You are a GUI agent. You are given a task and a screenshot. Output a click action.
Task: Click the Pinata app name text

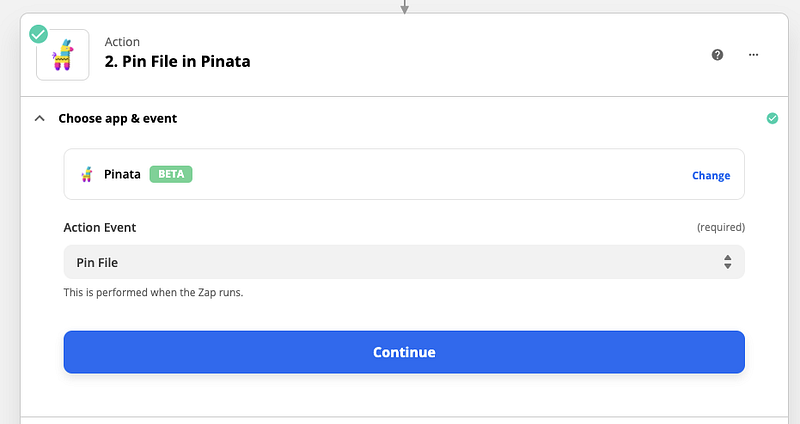coord(124,174)
